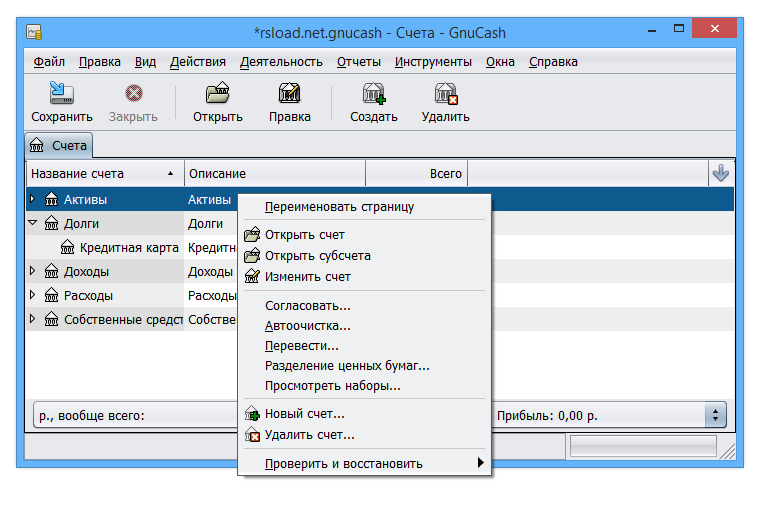Switch to the Счета tab
Image resolution: width=776 pixels, height=530 pixels.
click(58, 145)
